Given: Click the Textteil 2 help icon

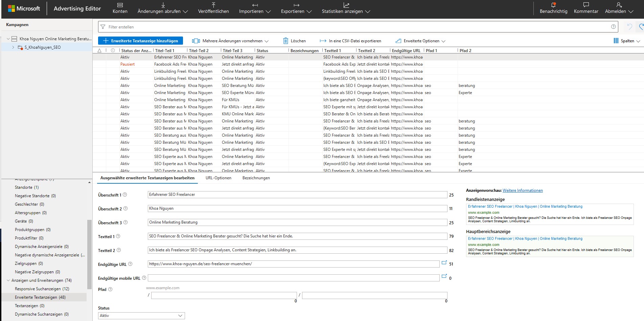Looking at the screenshot, I should click(119, 250).
